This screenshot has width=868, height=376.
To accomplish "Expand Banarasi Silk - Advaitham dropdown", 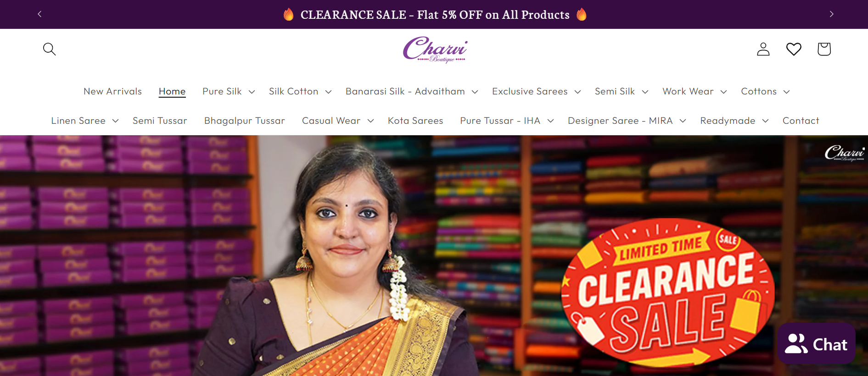I will pyautogui.click(x=412, y=92).
